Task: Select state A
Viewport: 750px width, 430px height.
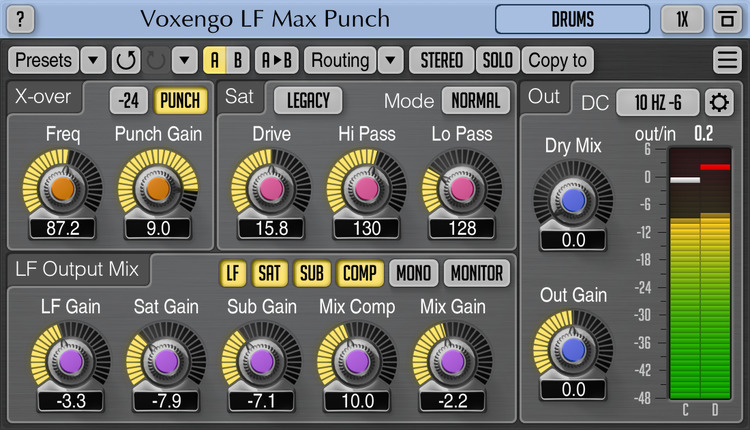Action: pos(215,60)
